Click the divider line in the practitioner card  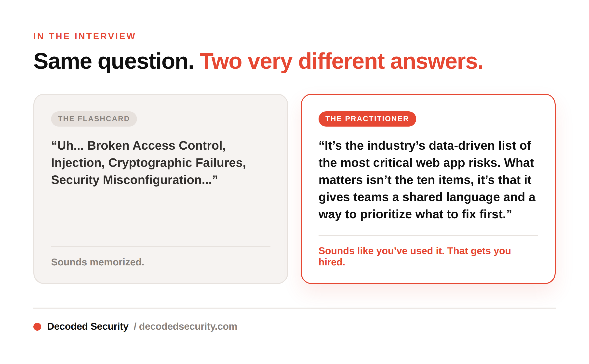[428, 235]
